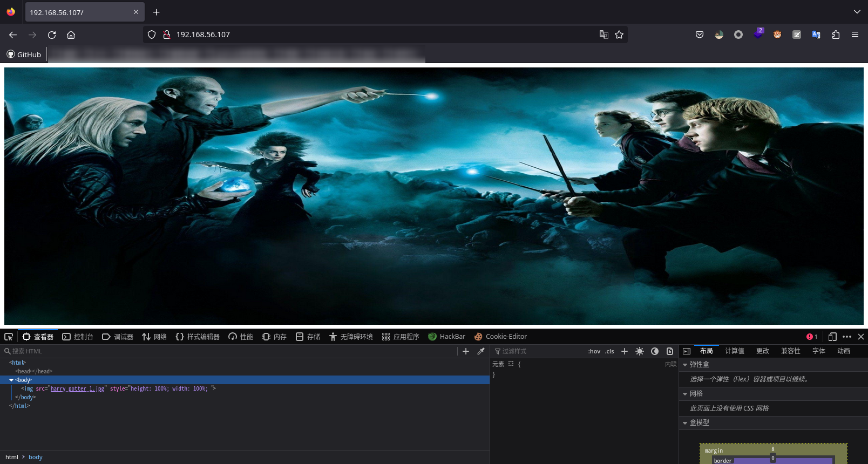
Task: Toggle dark color scheme simulation
Action: point(655,351)
